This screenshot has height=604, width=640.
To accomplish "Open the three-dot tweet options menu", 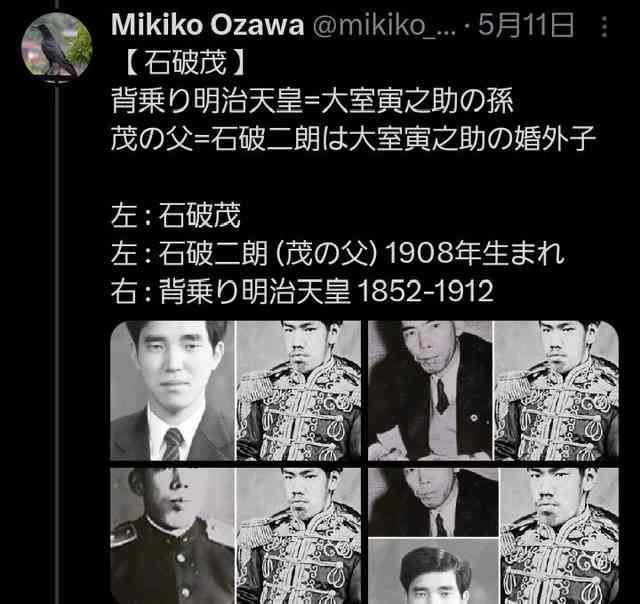I will pyautogui.click(x=604, y=27).
